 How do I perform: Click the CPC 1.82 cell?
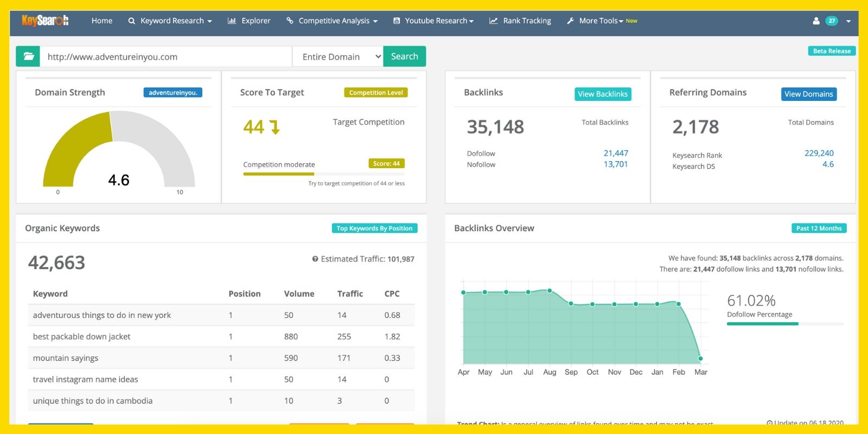pos(392,336)
